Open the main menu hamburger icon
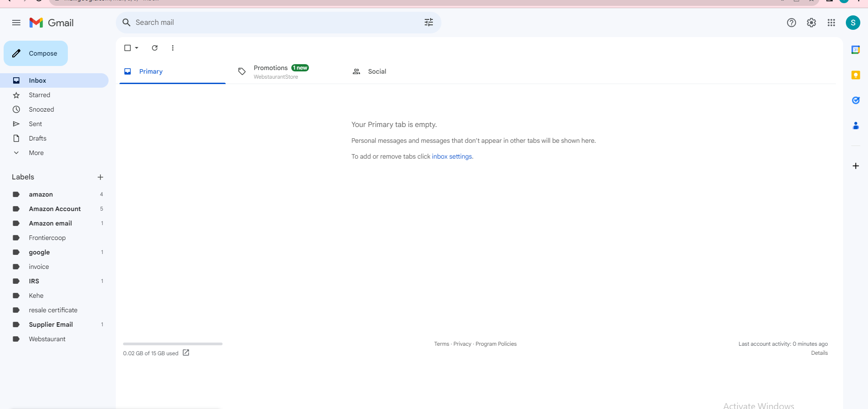868x409 pixels. (x=16, y=23)
